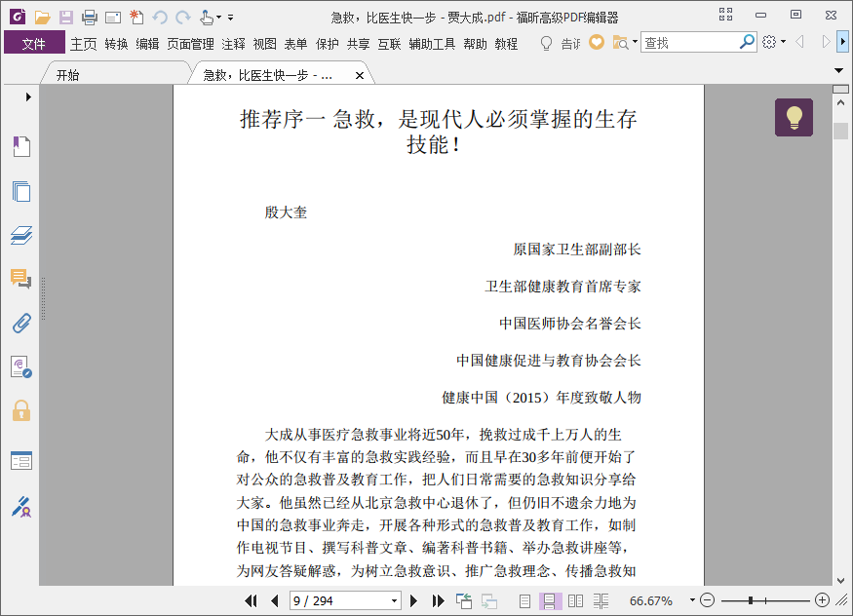Image resolution: width=853 pixels, height=616 pixels.
Task: Switch to facing pages view mode
Action: pos(575,600)
